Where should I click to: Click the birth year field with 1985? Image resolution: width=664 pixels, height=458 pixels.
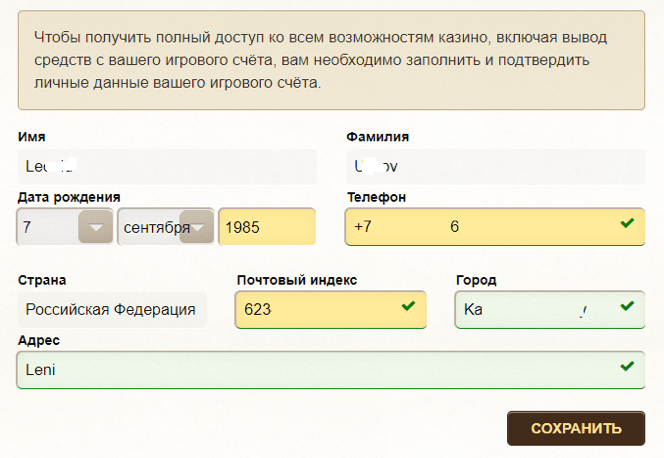(266, 227)
